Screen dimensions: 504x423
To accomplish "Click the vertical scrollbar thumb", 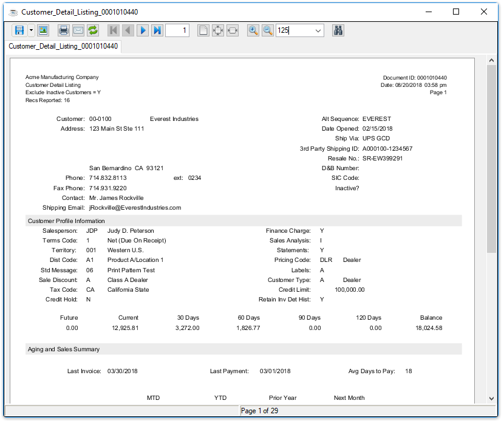I will click(491, 159).
